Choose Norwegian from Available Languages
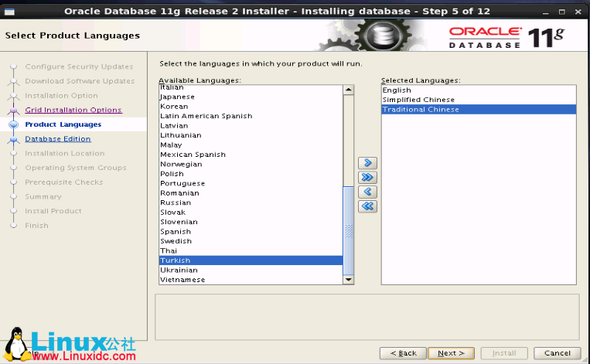 click(x=251, y=164)
